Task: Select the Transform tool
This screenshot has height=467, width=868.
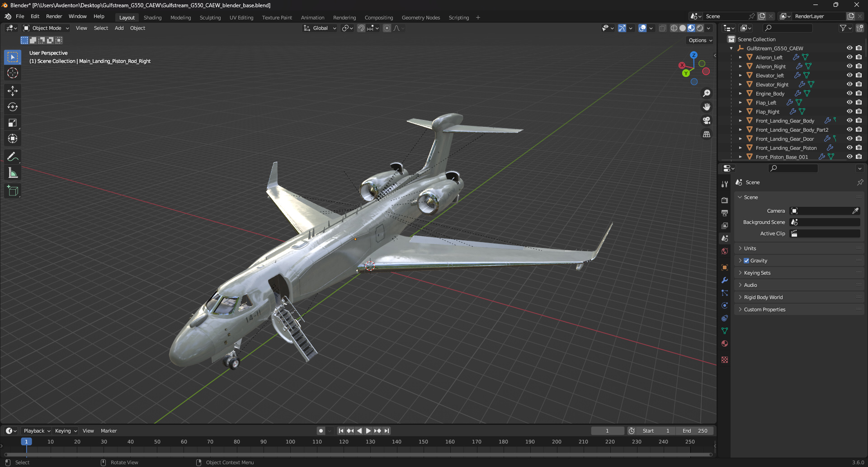Action: pyautogui.click(x=13, y=138)
